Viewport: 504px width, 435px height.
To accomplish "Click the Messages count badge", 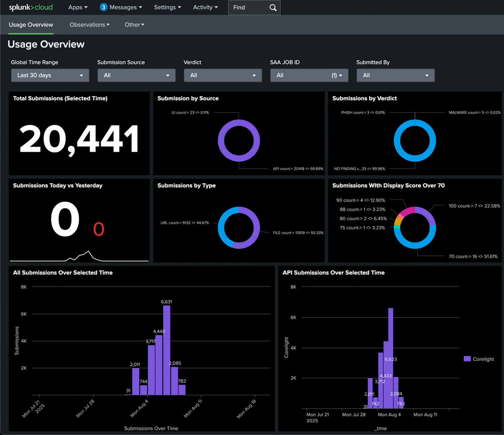I will pyautogui.click(x=103, y=7).
